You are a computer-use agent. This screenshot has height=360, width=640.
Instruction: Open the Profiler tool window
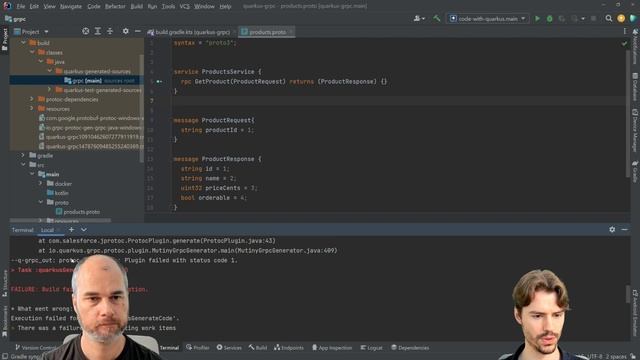click(x=198, y=348)
